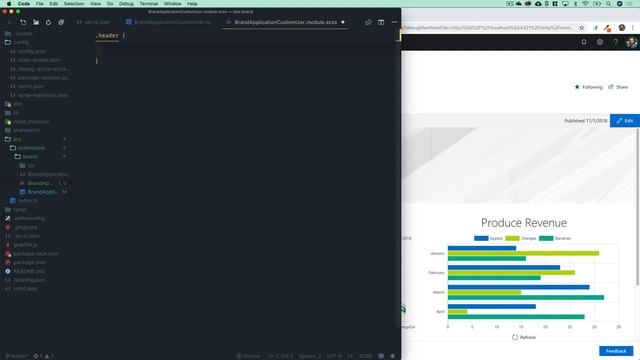The image size is (640, 360).
Task: Collapse the src folder
Action: [13, 139]
